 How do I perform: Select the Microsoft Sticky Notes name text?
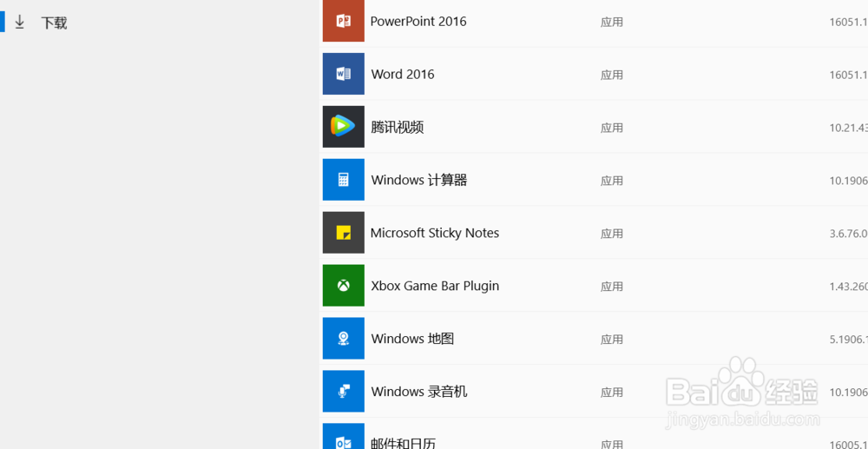[x=435, y=233]
